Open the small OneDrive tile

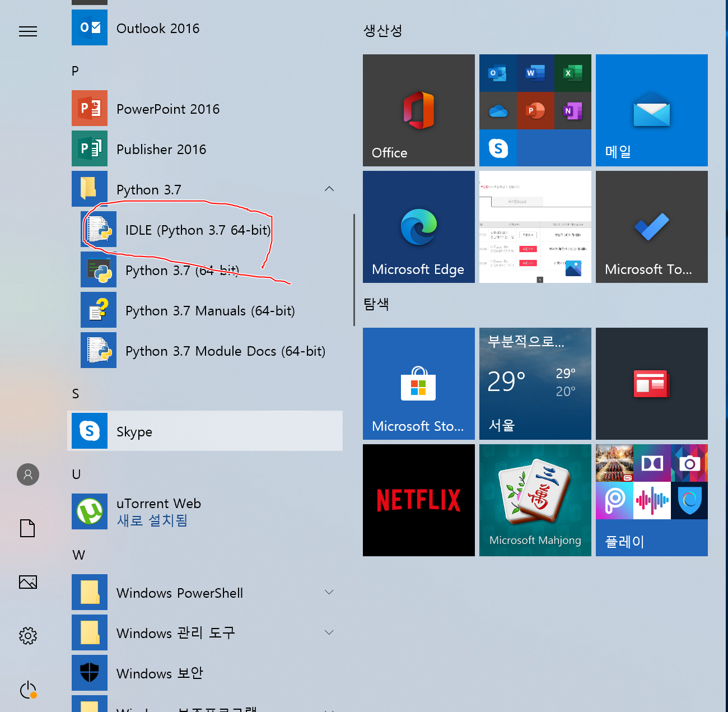[x=498, y=110]
